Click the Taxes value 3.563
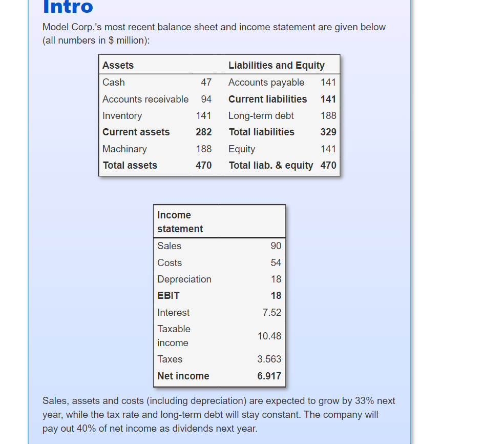The width and height of the screenshot is (504, 444). (x=270, y=359)
